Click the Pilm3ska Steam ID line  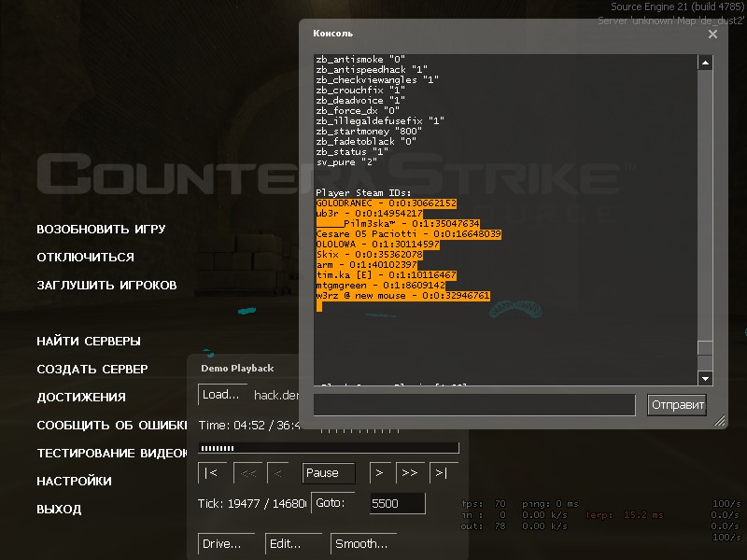click(398, 224)
